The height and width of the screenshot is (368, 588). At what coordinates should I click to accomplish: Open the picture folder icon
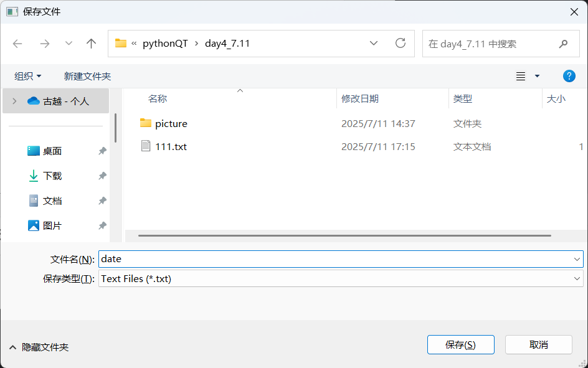click(145, 123)
